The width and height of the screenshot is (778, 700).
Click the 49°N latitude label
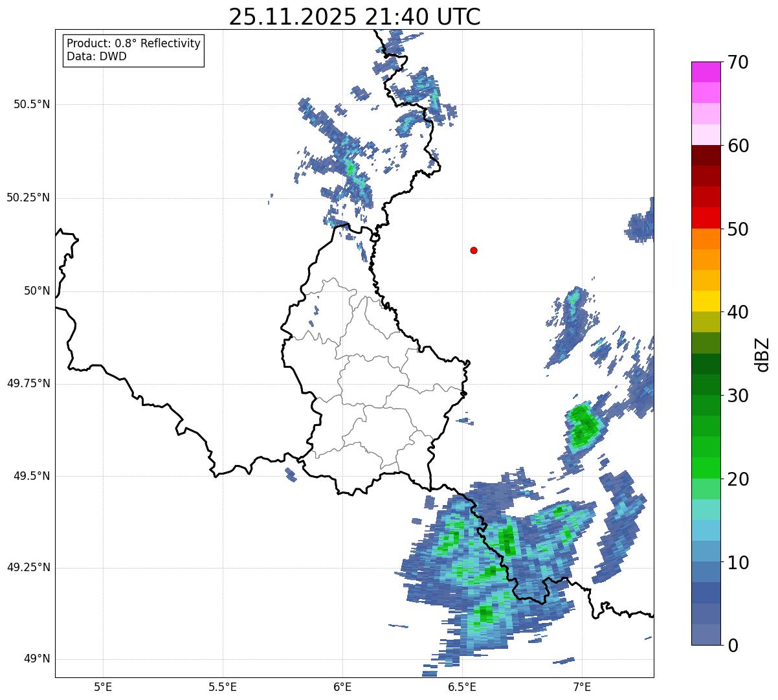(x=37, y=659)
